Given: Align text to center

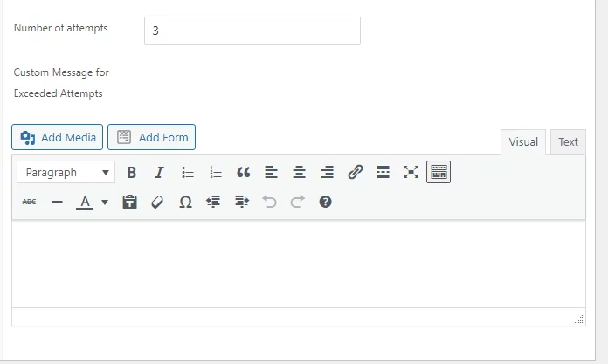Looking at the screenshot, I should [x=299, y=172].
